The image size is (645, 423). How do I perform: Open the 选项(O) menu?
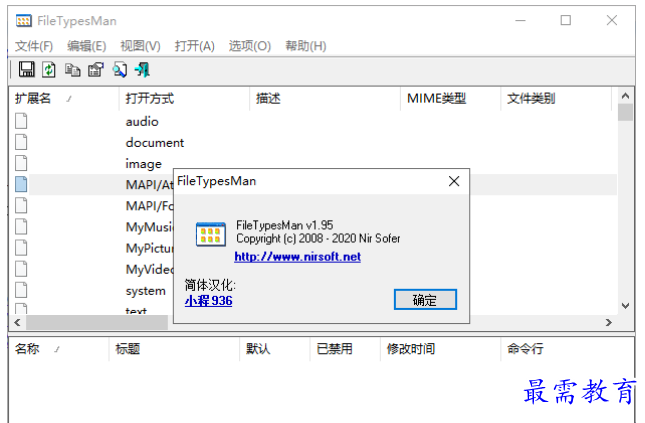point(250,46)
